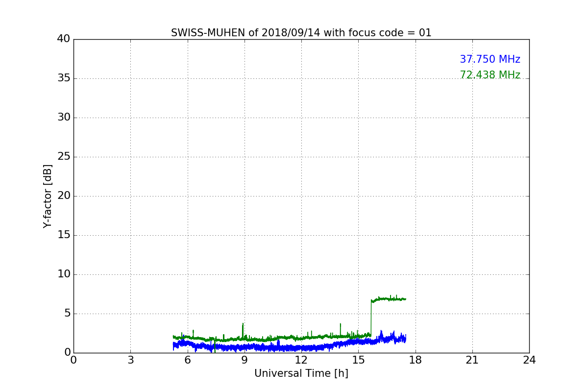The image size is (588, 392).
Task: Click the x-axis tick value '15'
Action: (x=358, y=360)
